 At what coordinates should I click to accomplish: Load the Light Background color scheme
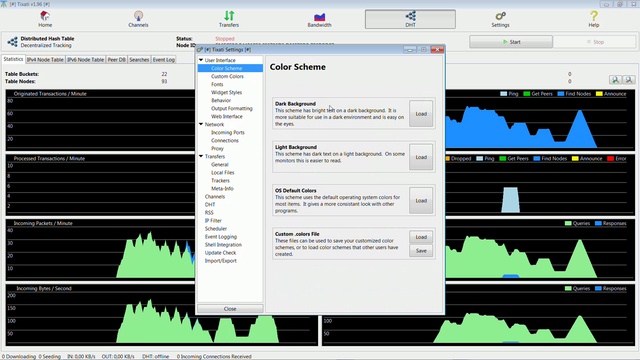coord(421,157)
